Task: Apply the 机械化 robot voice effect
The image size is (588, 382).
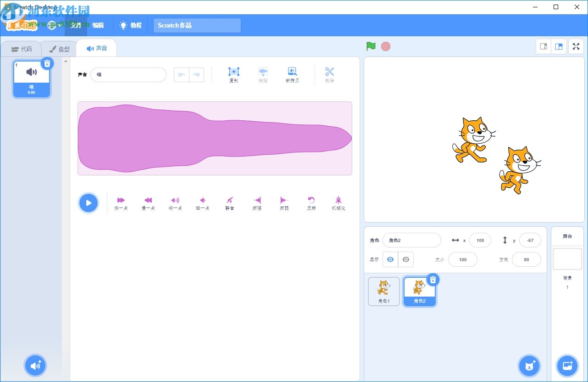Action: pyautogui.click(x=338, y=202)
